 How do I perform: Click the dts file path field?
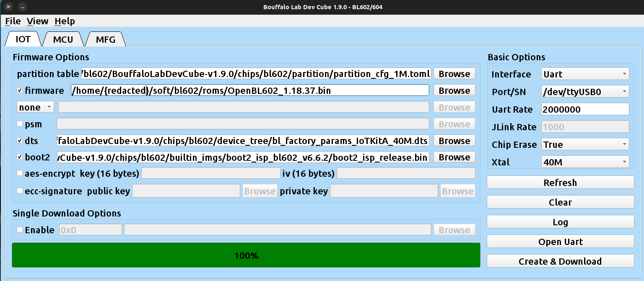click(243, 141)
